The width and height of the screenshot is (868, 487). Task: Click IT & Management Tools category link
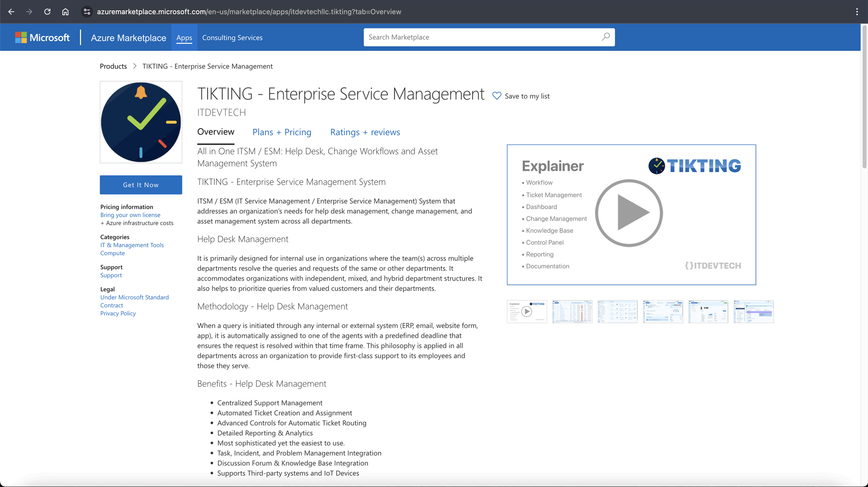[x=132, y=245]
